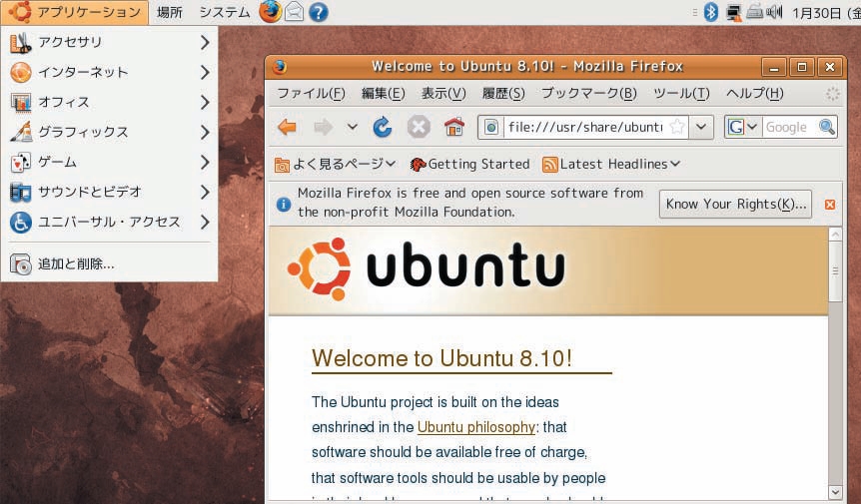Expand the Latest Headlines feed bookmark
This screenshot has height=504, width=861.
[x=611, y=164]
